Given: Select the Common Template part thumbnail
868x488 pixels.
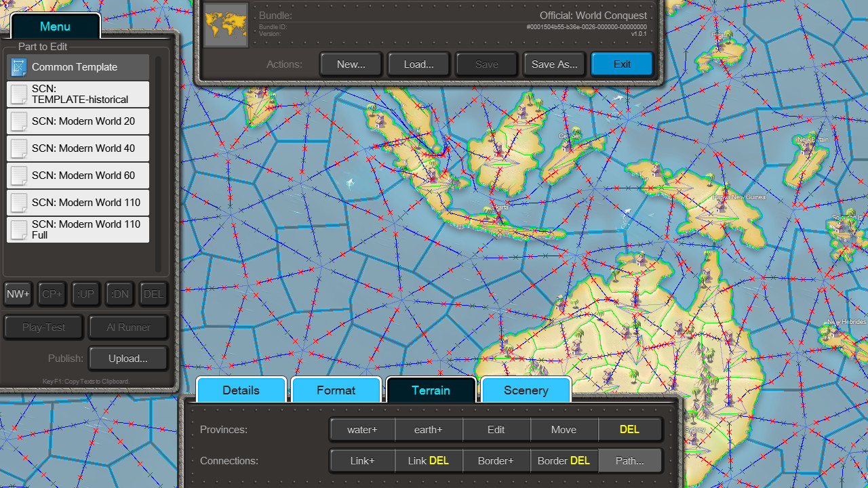Looking at the screenshot, I should pyautogui.click(x=18, y=67).
